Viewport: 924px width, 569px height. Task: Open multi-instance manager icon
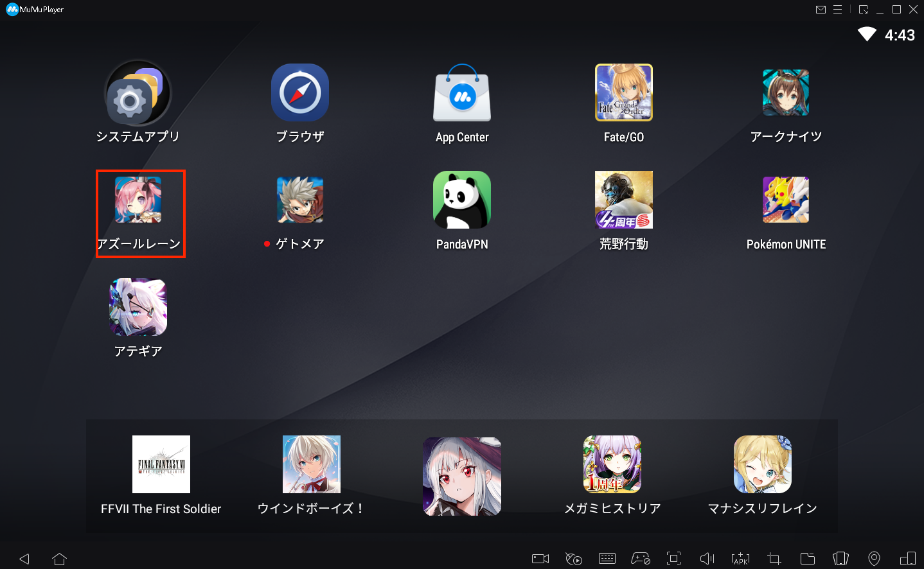click(908, 559)
